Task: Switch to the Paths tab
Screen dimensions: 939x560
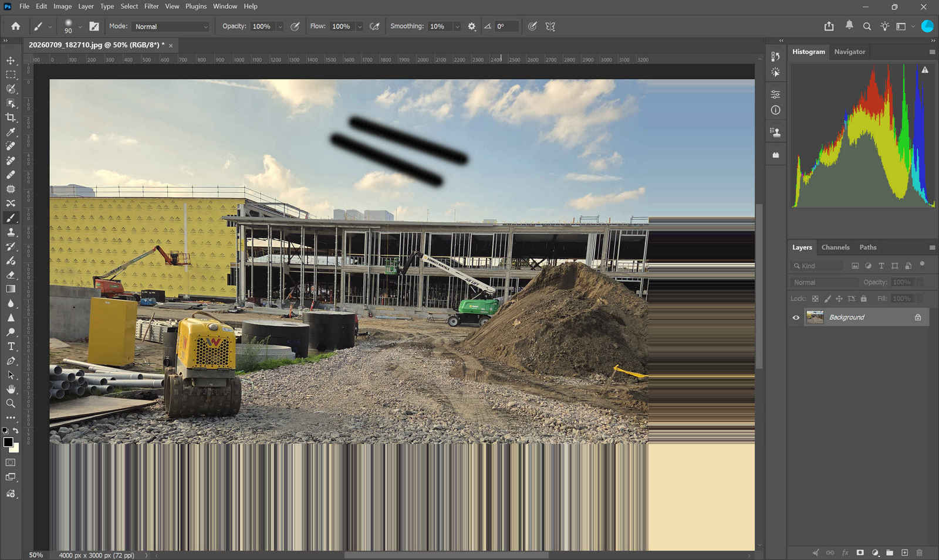Action: pos(868,247)
